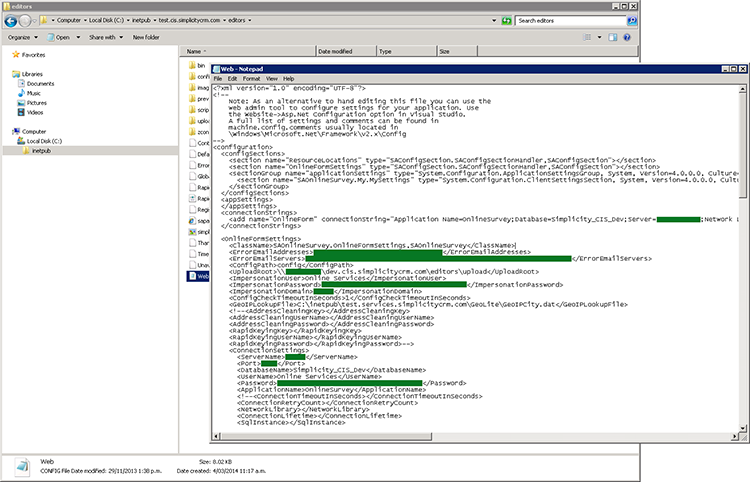Screen dimensions: 750x482
Task: Expand the arrow after editors breadcrumb
Action: click(x=250, y=21)
